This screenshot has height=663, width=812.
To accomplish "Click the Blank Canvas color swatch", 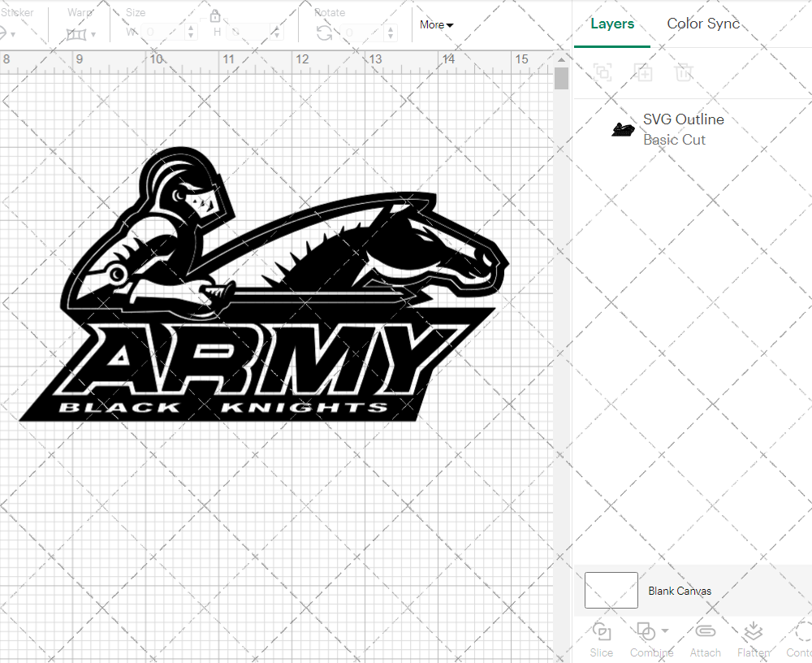I will pos(611,591).
